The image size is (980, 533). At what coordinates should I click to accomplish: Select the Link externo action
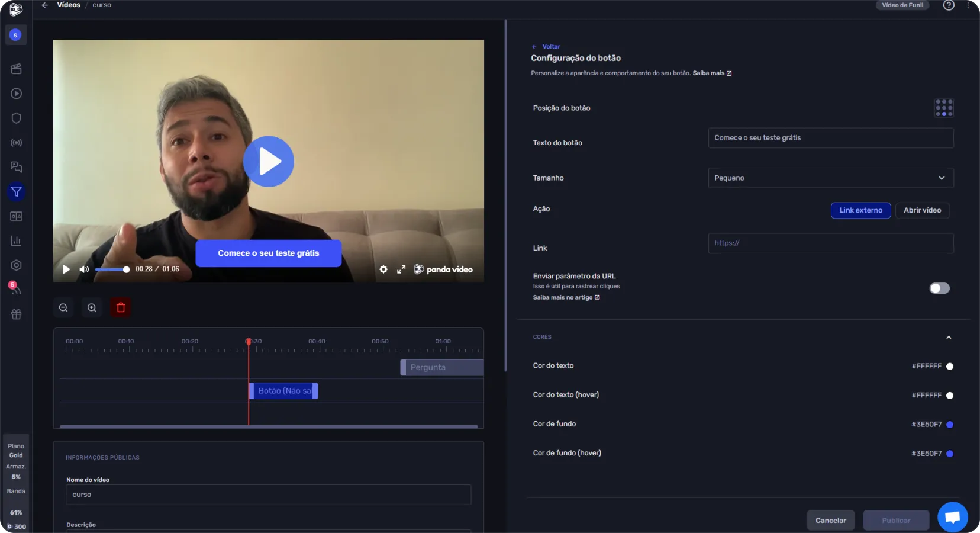(860, 210)
